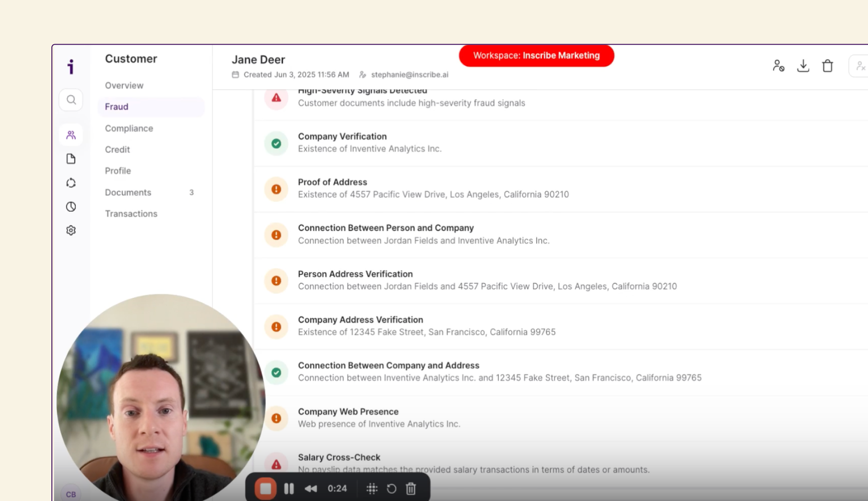Click the recorder grid effects icon
The image size is (868, 501).
pyautogui.click(x=372, y=488)
